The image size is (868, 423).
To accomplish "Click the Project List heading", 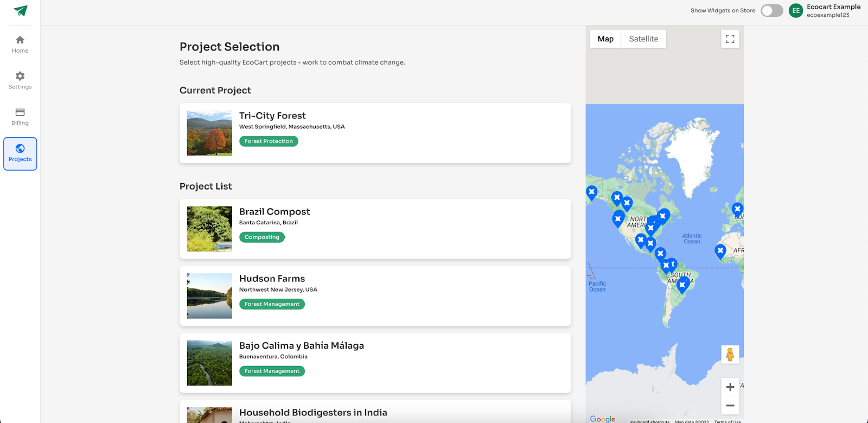I will point(206,186).
